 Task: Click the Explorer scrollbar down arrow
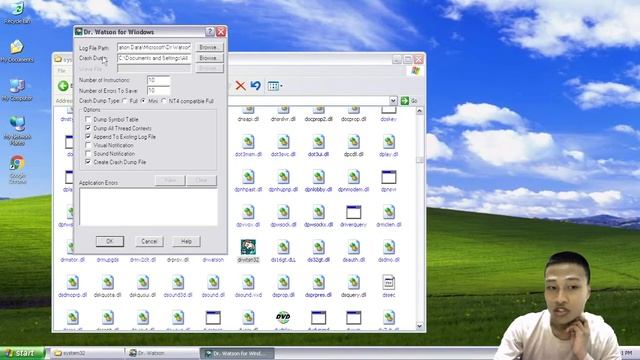[420, 326]
